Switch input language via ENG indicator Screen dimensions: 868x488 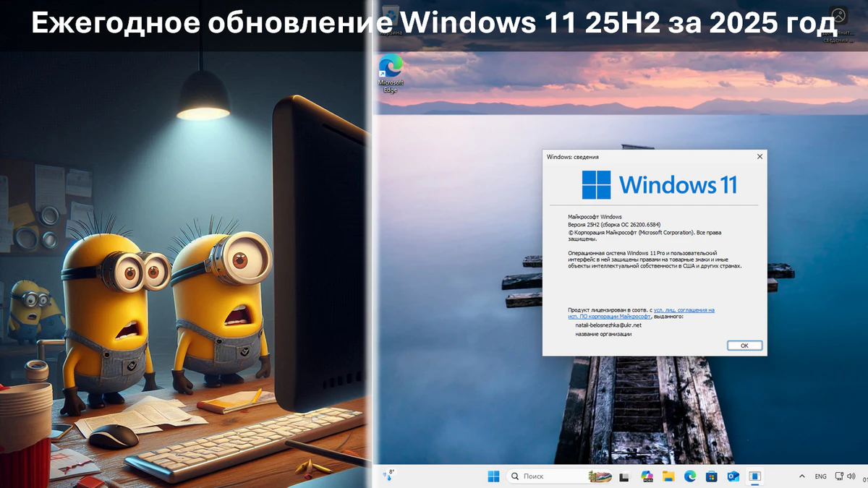coord(820,476)
